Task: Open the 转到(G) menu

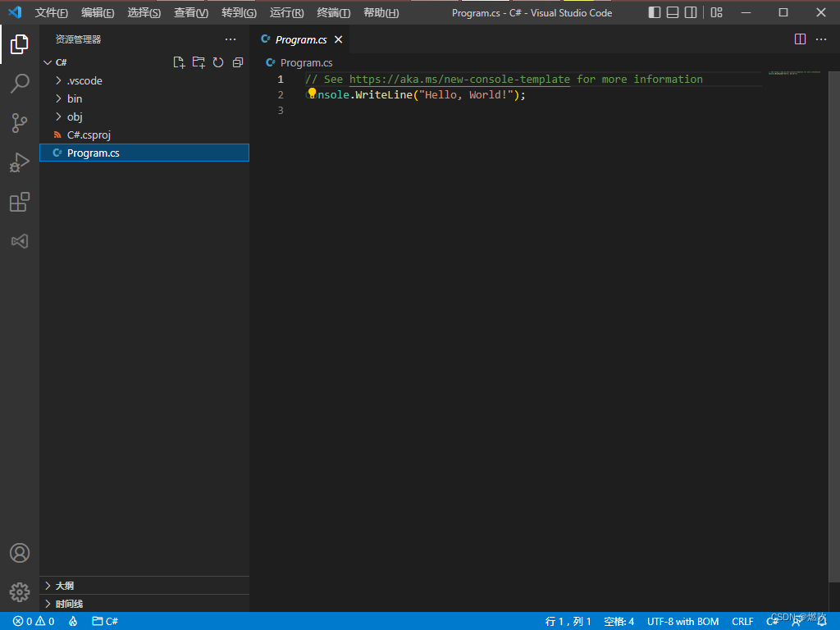Action: (239, 12)
